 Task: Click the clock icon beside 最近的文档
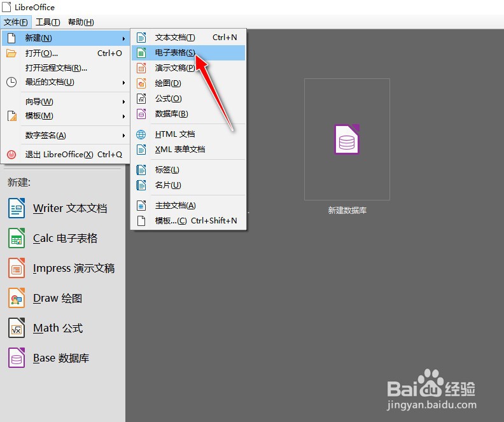coord(11,82)
